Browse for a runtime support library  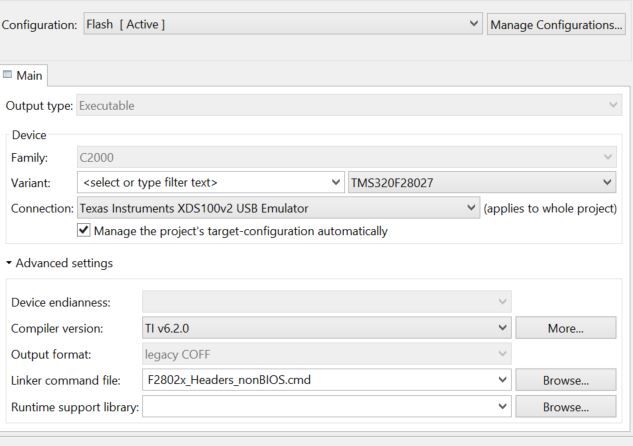tap(566, 407)
